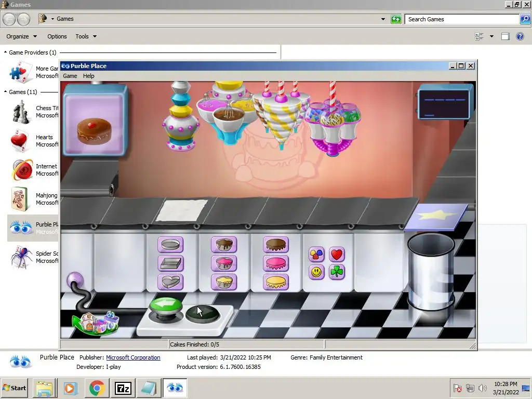Go forward with the Forward arrow
The image size is (532, 399).
[23, 19]
